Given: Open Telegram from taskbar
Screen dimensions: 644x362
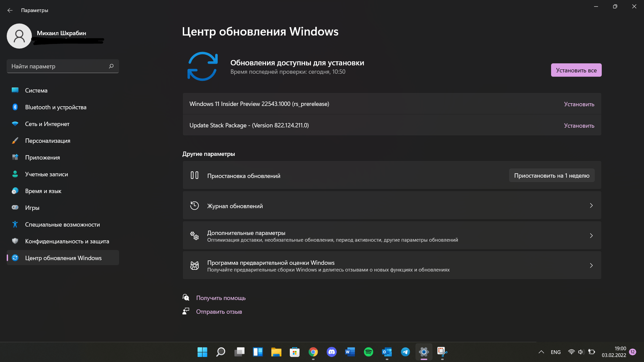Looking at the screenshot, I should coord(406,352).
